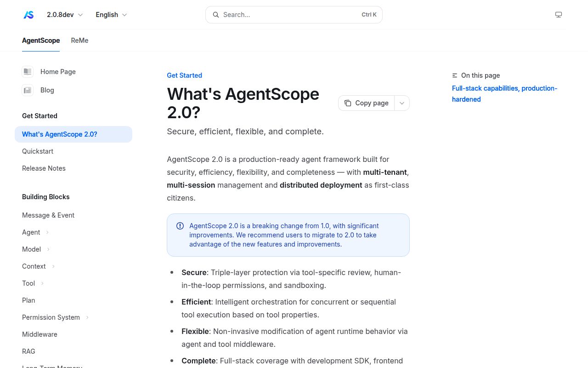Click the AgentScope logo icon

(28, 15)
